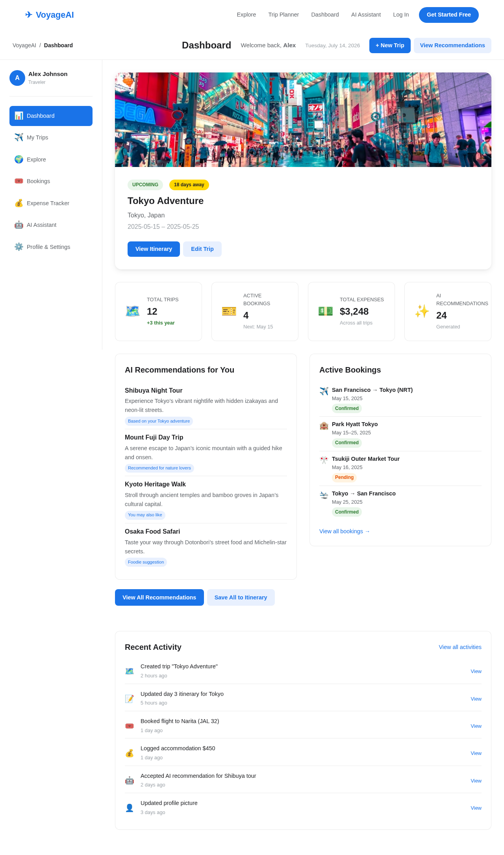Click View for Created trip Tokyo Adventure
The image size is (504, 855).
(476, 671)
